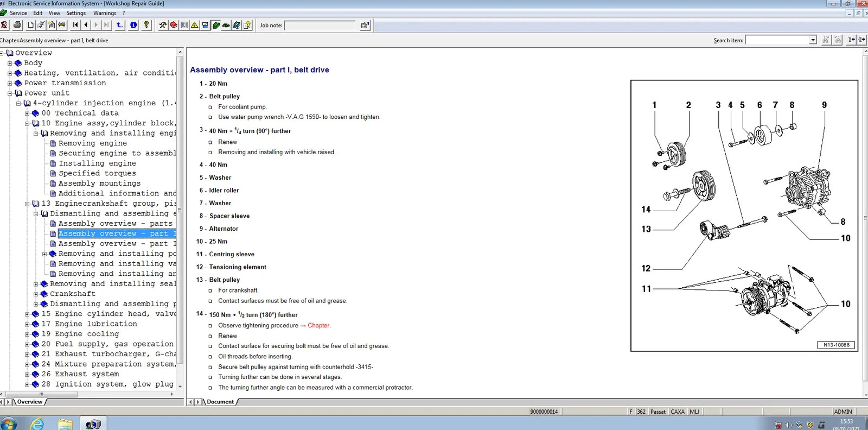Click into the Job note field
Viewport: 868px width, 430px height.
point(320,26)
